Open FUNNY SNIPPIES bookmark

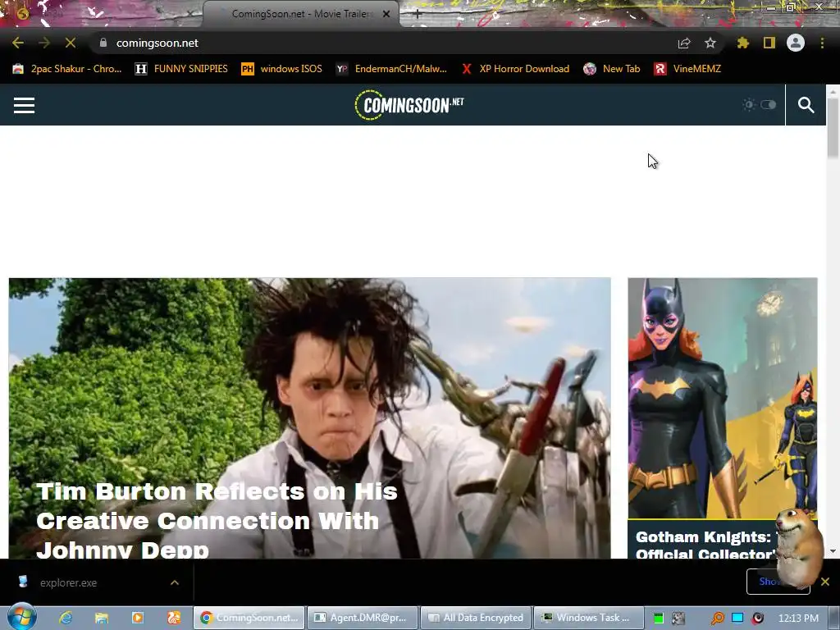click(x=181, y=69)
